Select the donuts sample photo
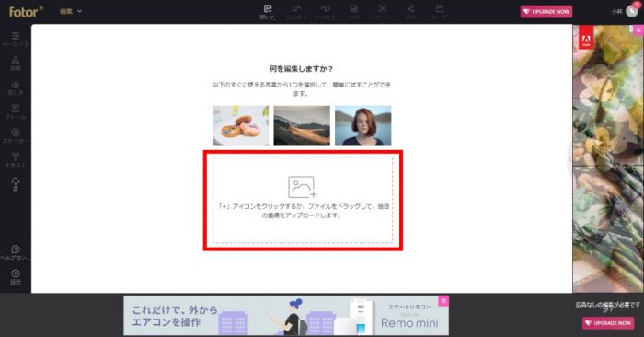 (241, 126)
